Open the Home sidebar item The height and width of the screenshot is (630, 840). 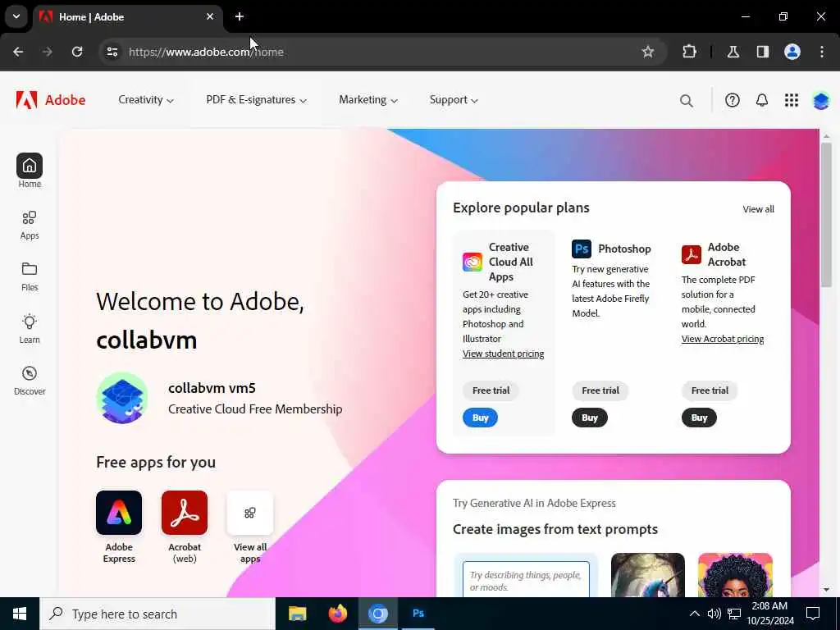tap(30, 171)
